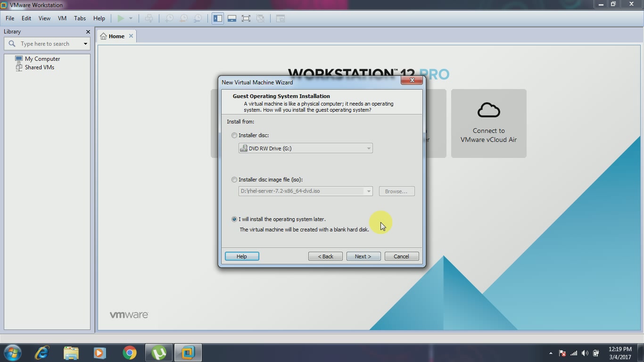644x362 pixels.
Task: Open the media player taskbar icon
Action: pyautogui.click(x=99, y=353)
